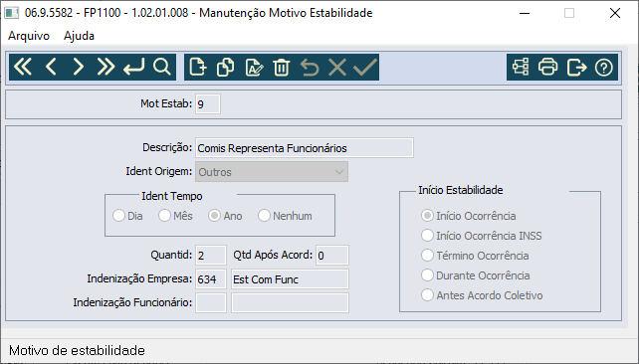Click the 'Início Estabilidade' group label

(x=461, y=190)
